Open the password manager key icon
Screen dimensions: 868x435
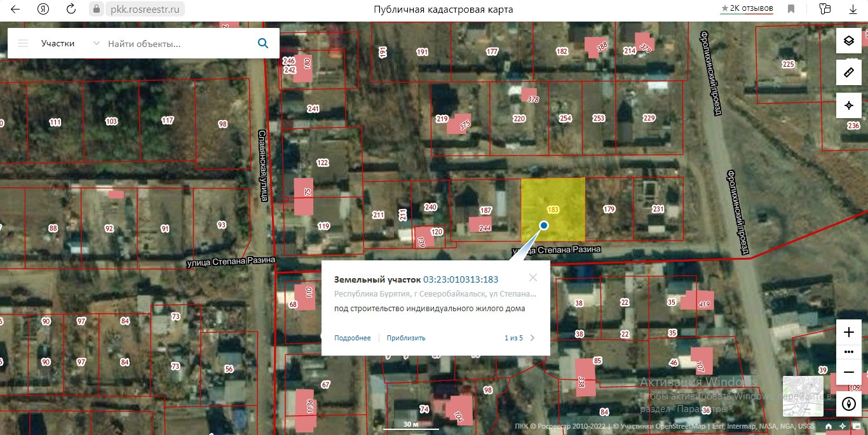(825, 9)
